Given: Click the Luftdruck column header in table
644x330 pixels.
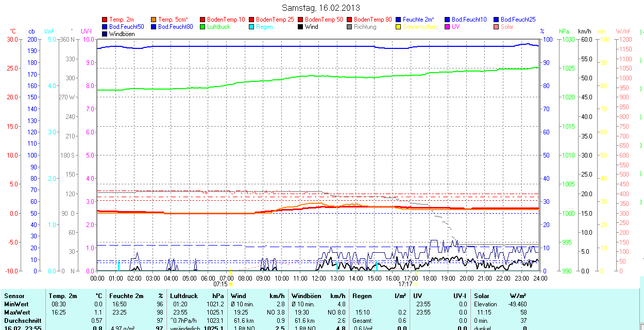Looking at the screenshot, I should tap(183, 296).
